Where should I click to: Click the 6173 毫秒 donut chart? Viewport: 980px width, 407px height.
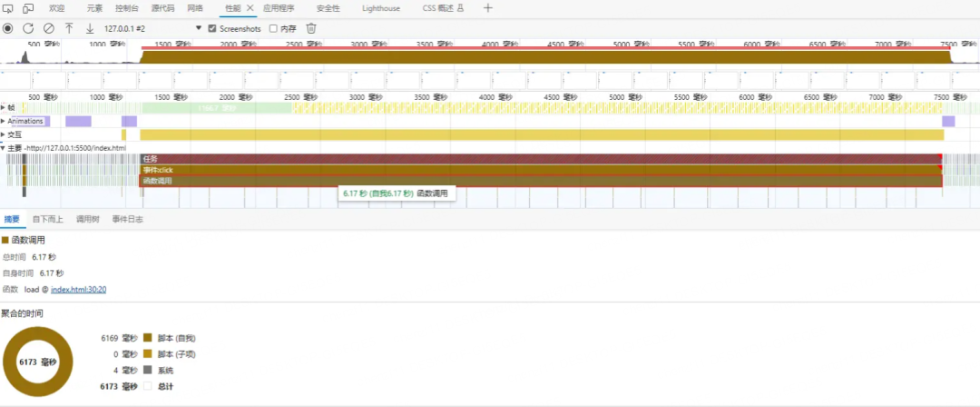point(37,362)
